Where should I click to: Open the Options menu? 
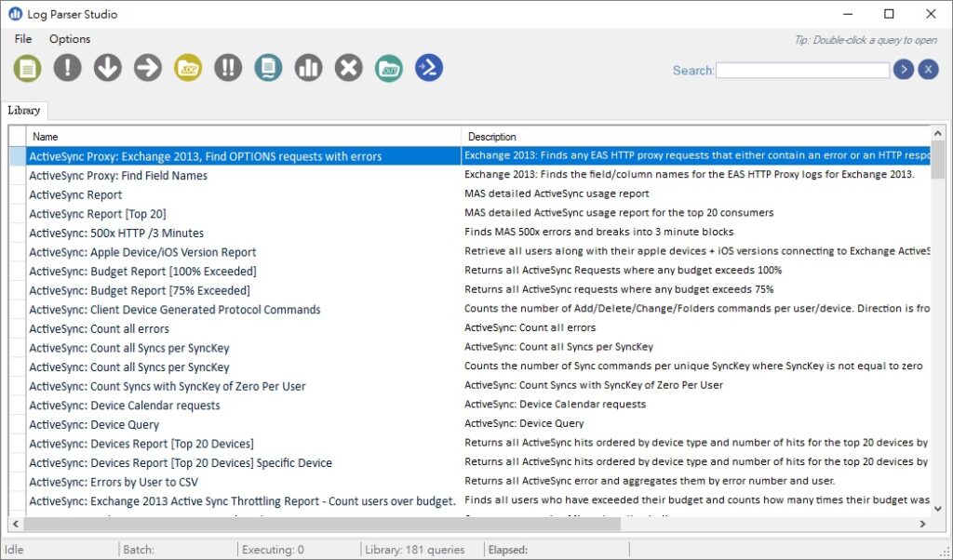click(70, 39)
